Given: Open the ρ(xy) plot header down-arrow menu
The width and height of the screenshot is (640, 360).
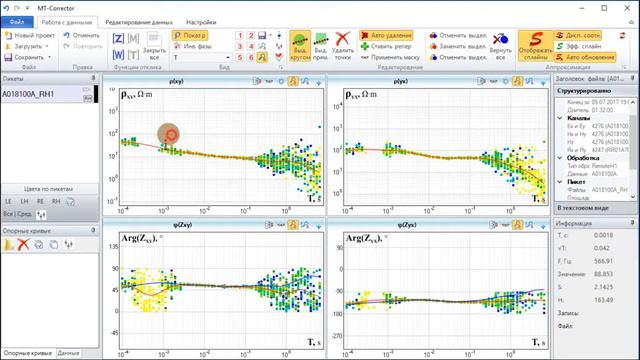Looking at the screenshot, I should 319,82.
